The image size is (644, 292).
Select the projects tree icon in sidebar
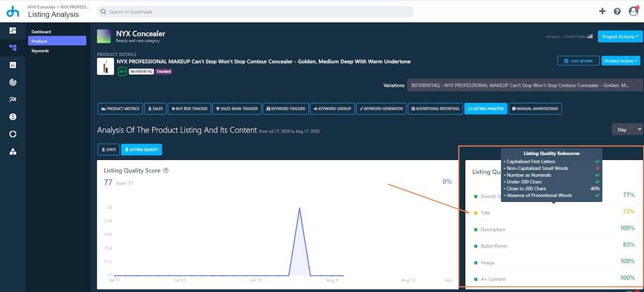[x=13, y=48]
